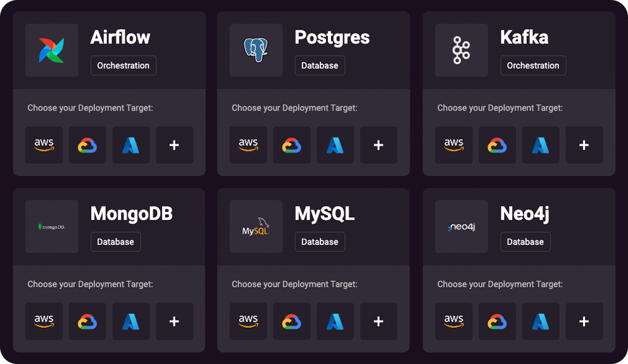
Task: Select AWS as Postgres deployment target
Action: pos(248,145)
